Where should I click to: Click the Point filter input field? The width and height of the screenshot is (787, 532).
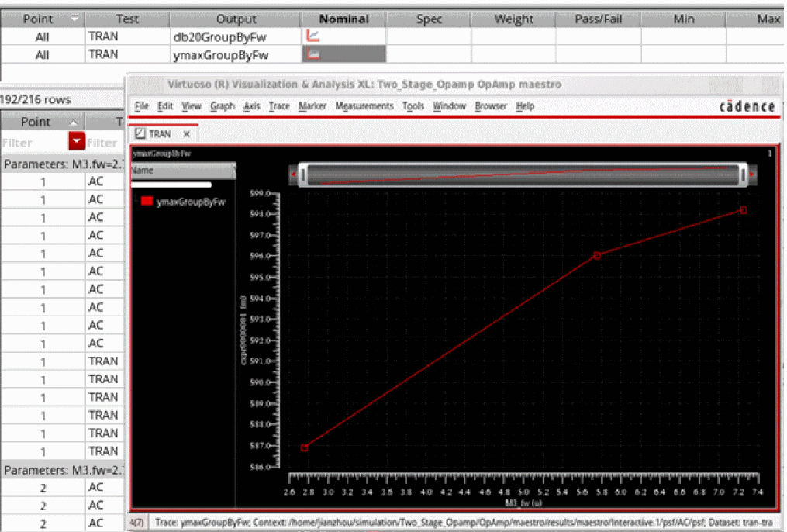point(31,142)
